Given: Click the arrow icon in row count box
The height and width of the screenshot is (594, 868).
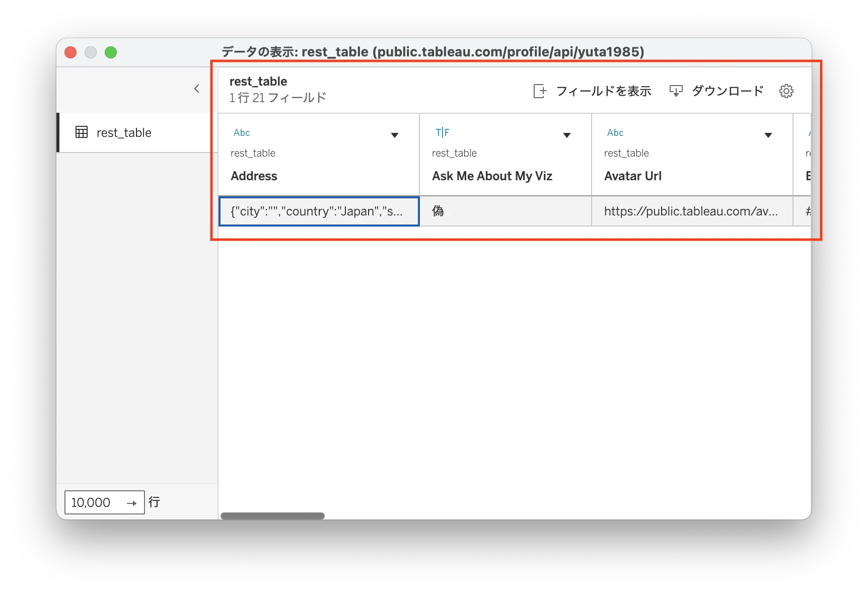Looking at the screenshot, I should pos(131,503).
